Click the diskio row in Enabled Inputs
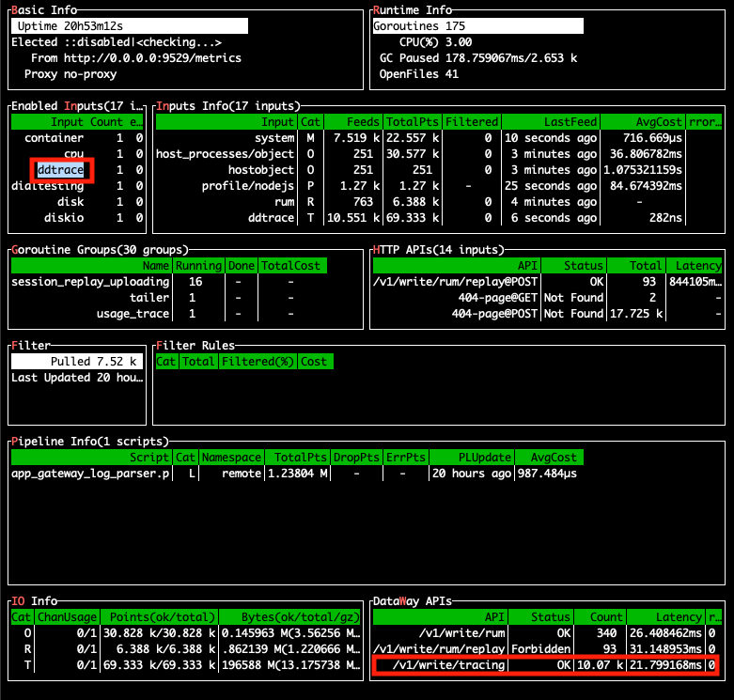Image resolution: width=734 pixels, height=700 pixels. point(77,218)
